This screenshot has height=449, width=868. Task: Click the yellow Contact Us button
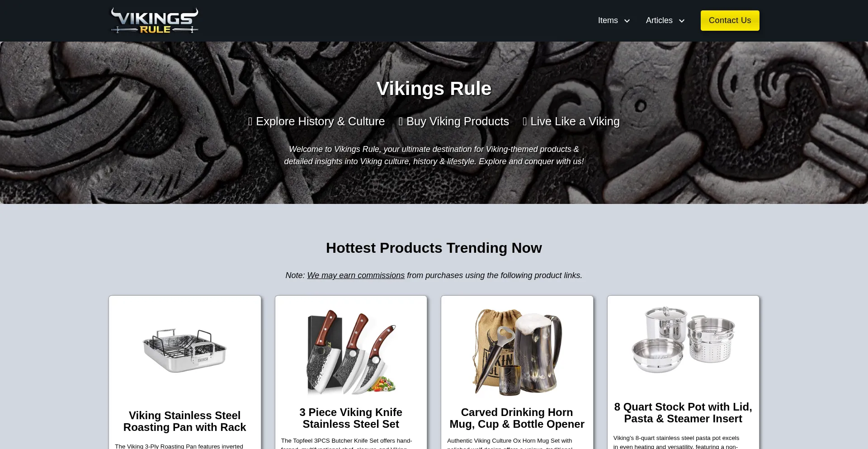[730, 20]
